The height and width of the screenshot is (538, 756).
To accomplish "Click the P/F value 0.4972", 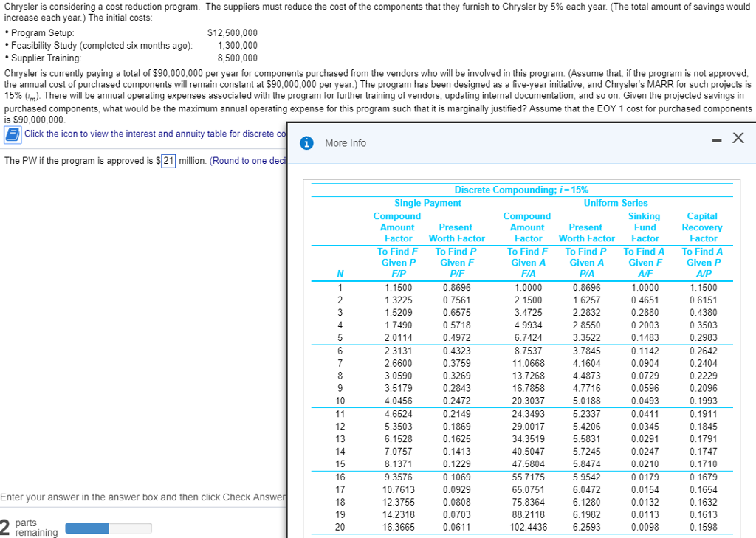I will point(456,337).
